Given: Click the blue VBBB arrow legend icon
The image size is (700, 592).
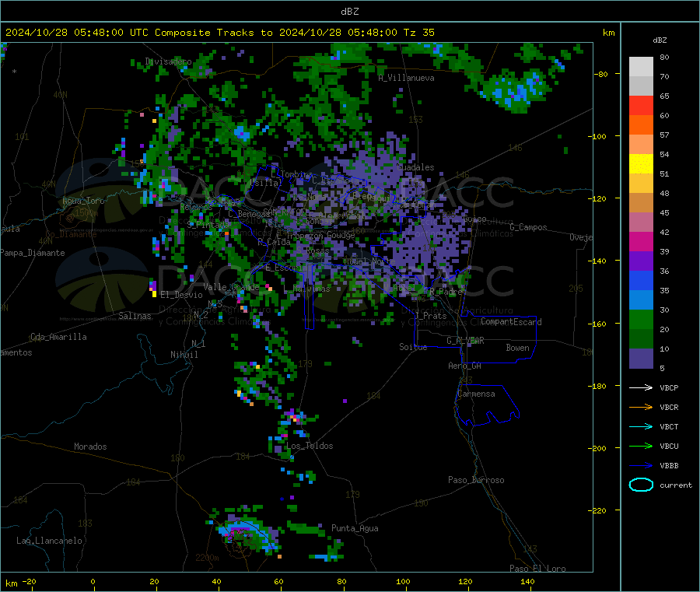Looking at the screenshot, I should pyautogui.click(x=641, y=466).
